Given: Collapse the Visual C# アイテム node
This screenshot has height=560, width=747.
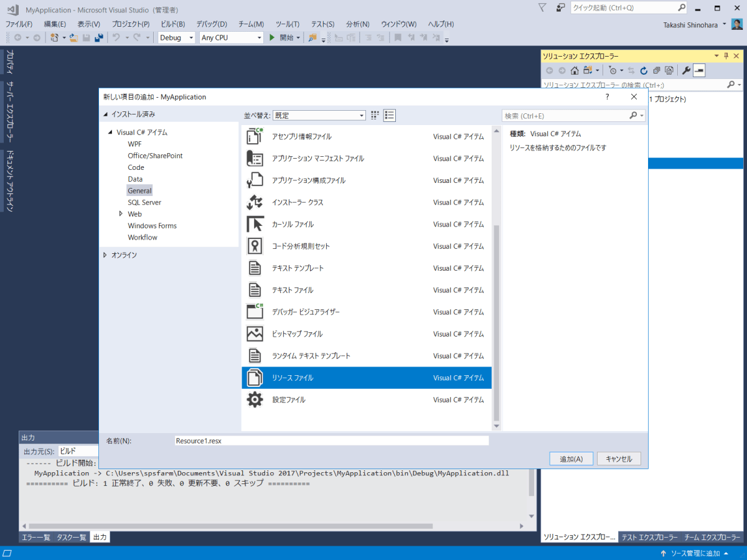Looking at the screenshot, I should [111, 133].
